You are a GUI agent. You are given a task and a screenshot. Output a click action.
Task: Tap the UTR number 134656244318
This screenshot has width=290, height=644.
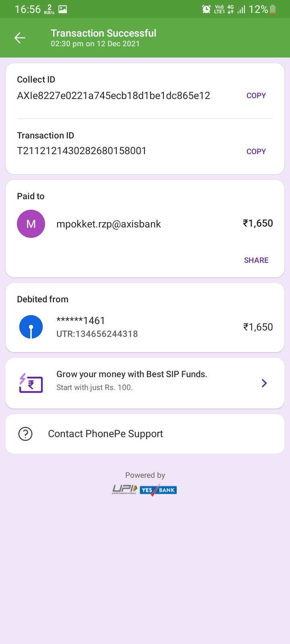tap(97, 334)
